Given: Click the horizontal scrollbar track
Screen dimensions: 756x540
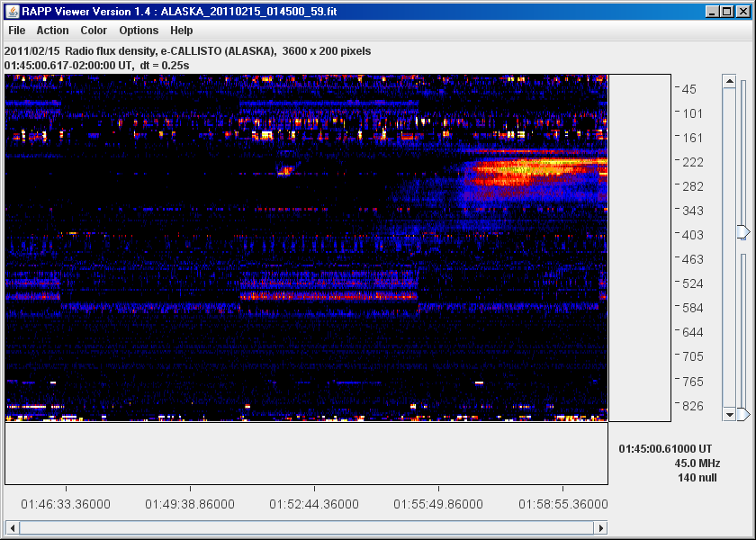Looking at the screenshot, I should 307,527.
